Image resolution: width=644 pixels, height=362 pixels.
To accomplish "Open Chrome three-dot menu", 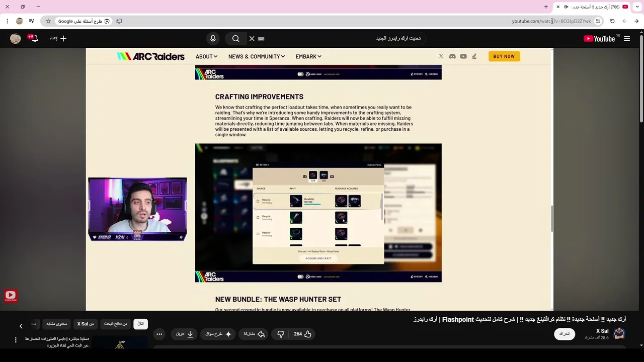I will coord(7,21).
